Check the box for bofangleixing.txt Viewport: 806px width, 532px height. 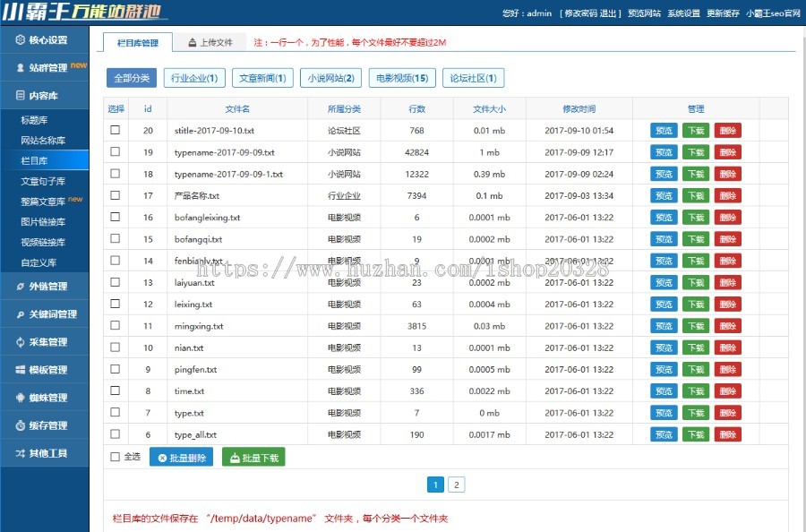(116, 217)
